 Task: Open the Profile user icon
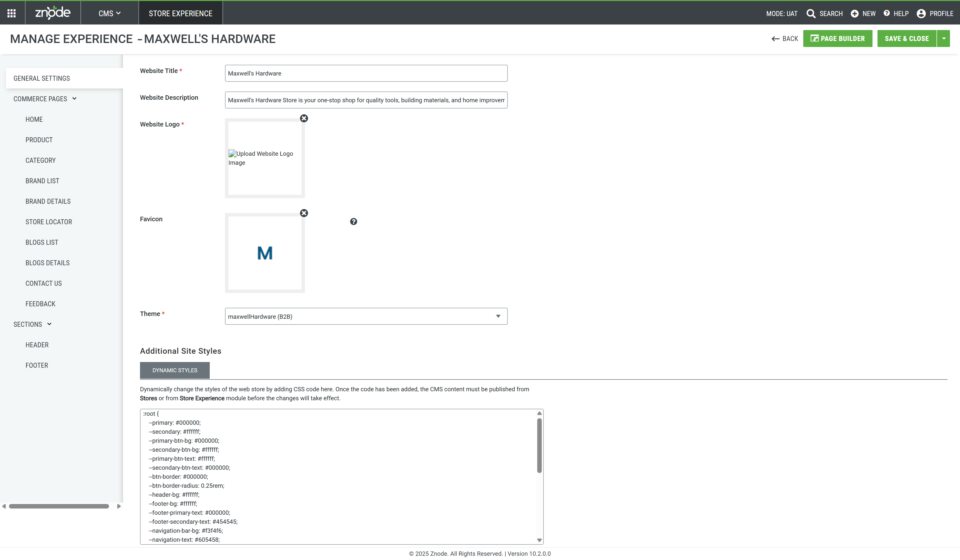(x=921, y=14)
